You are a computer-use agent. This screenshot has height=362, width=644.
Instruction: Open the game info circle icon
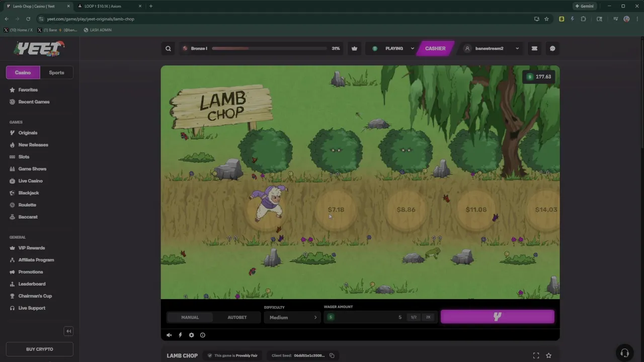coord(203,335)
